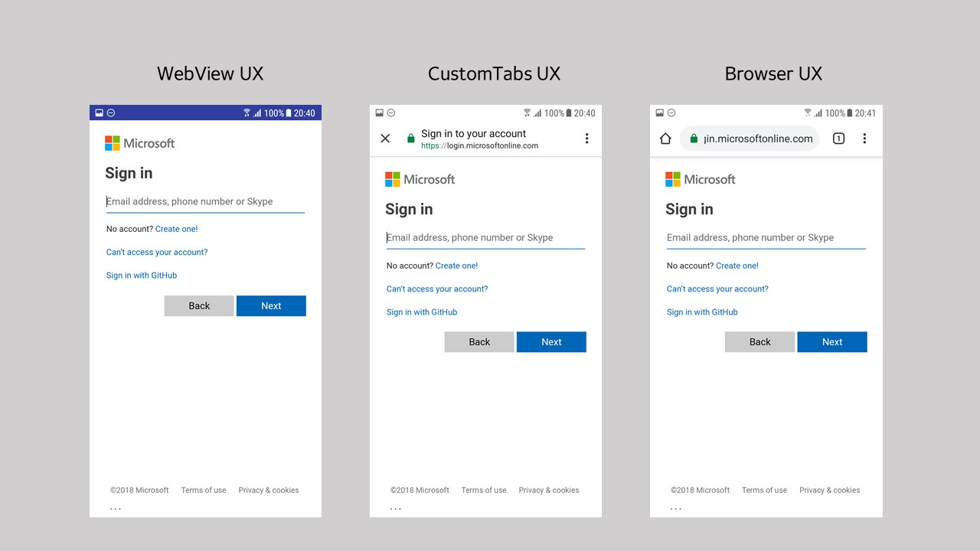The image size is (980, 551).
Task: Click Create one! link in CustomTabs UX
Action: click(456, 266)
